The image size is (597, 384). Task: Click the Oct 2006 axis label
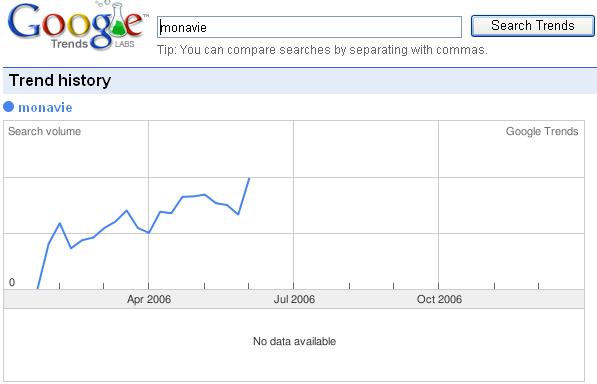point(439,299)
